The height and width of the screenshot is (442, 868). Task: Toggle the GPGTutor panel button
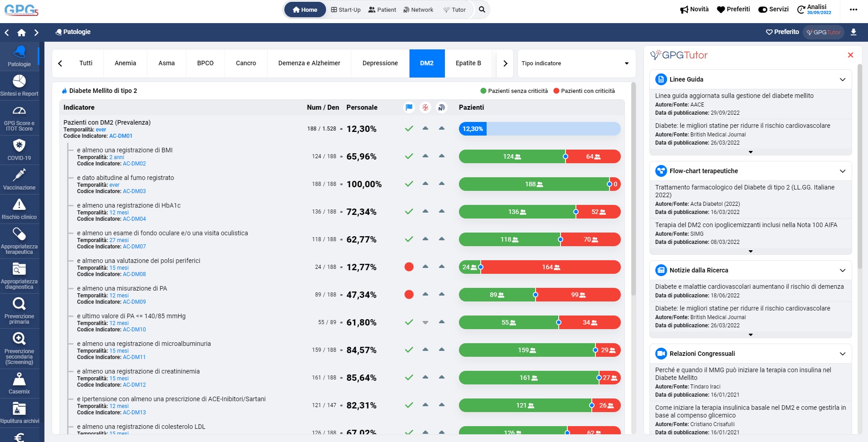pyautogui.click(x=824, y=32)
